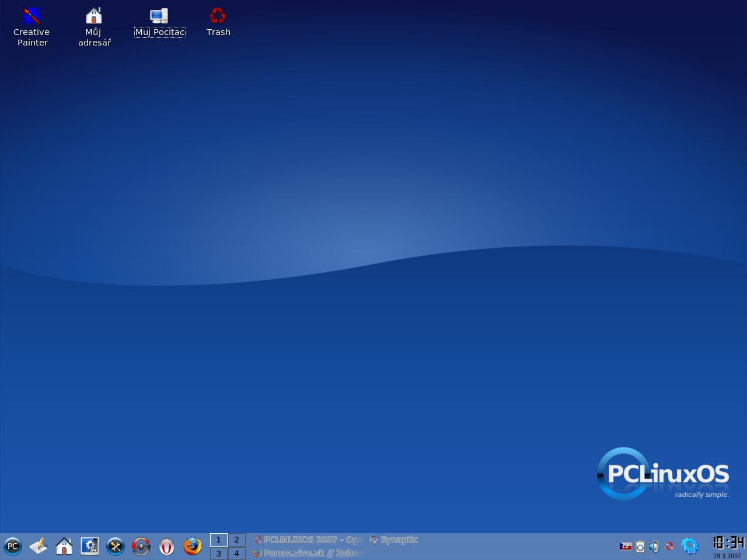This screenshot has height=560, width=747.
Task: Activate the PCLINUXOS 2007 Opera taskbar entry
Action: click(x=309, y=540)
